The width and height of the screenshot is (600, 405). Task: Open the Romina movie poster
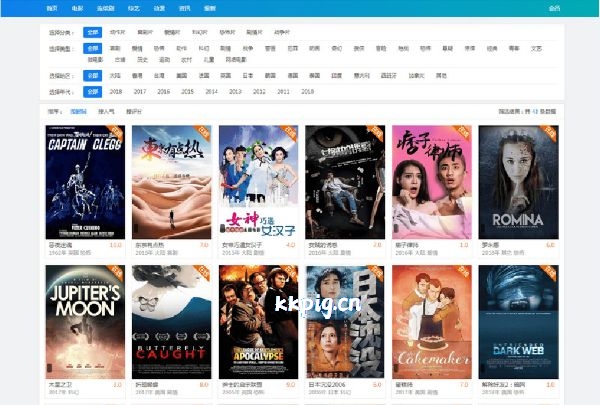518,182
